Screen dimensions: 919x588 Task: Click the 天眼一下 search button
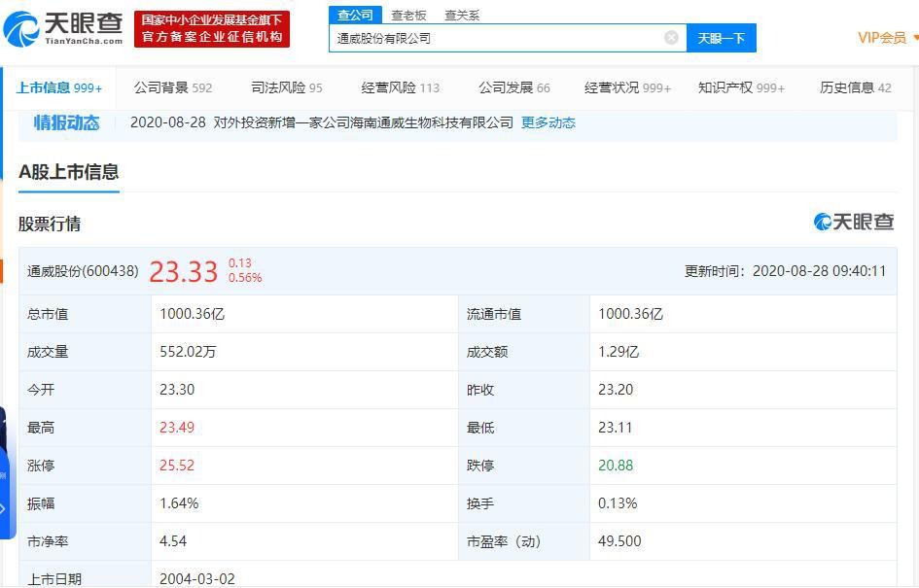click(x=721, y=38)
